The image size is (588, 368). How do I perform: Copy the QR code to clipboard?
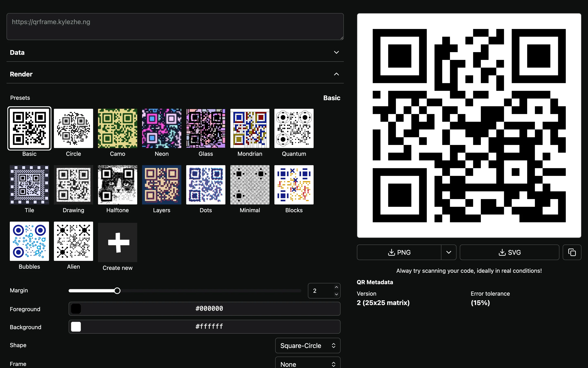click(572, 252)
